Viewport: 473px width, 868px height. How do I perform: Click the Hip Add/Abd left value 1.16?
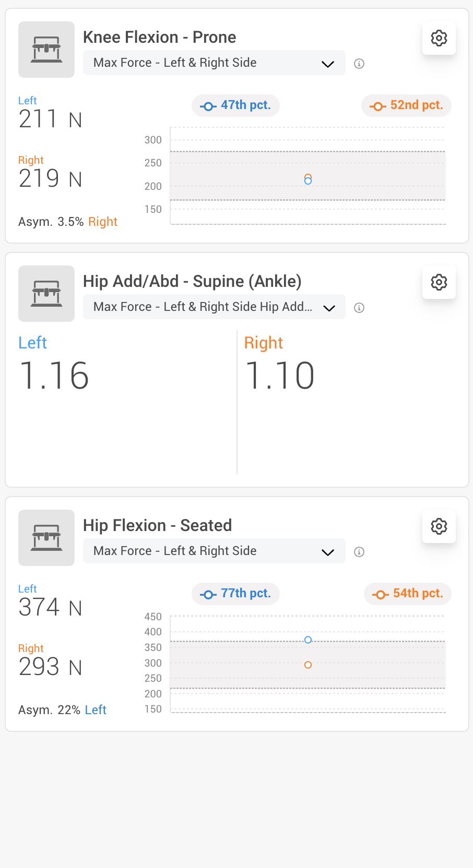[x=54, y=376]
